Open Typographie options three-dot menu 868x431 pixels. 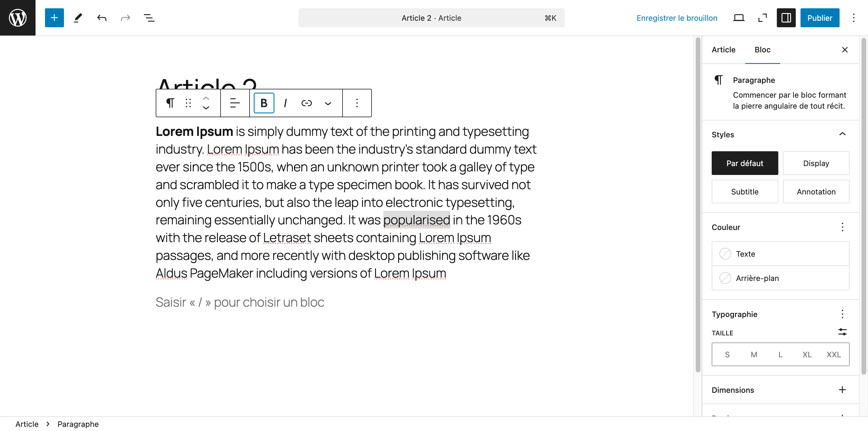[842, 314]
